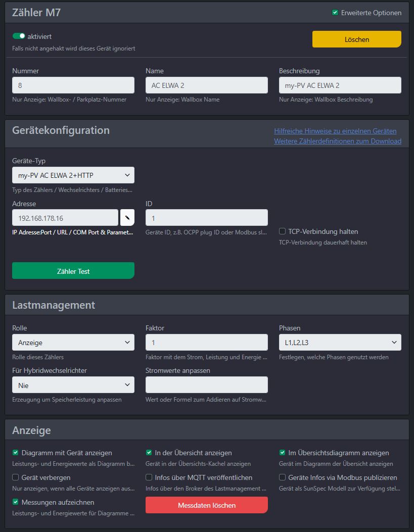Open Für Hybridwechselrichter dropdown
This screenshot has width=414, height=532.
pyautogui.click(x=73, y=385)
